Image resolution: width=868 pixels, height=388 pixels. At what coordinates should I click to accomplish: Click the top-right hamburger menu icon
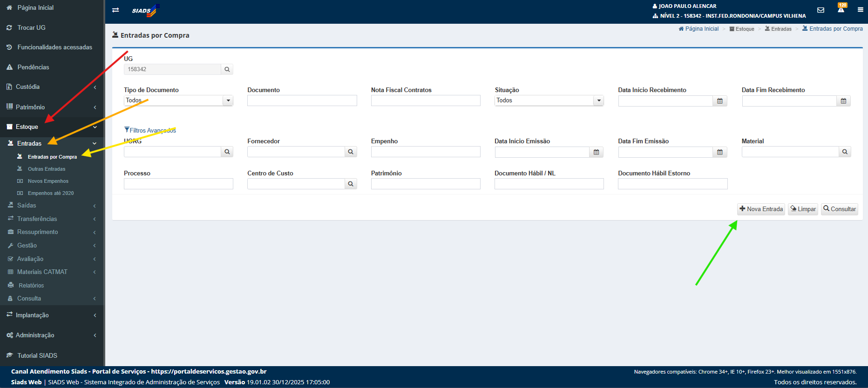click(860, 10)
